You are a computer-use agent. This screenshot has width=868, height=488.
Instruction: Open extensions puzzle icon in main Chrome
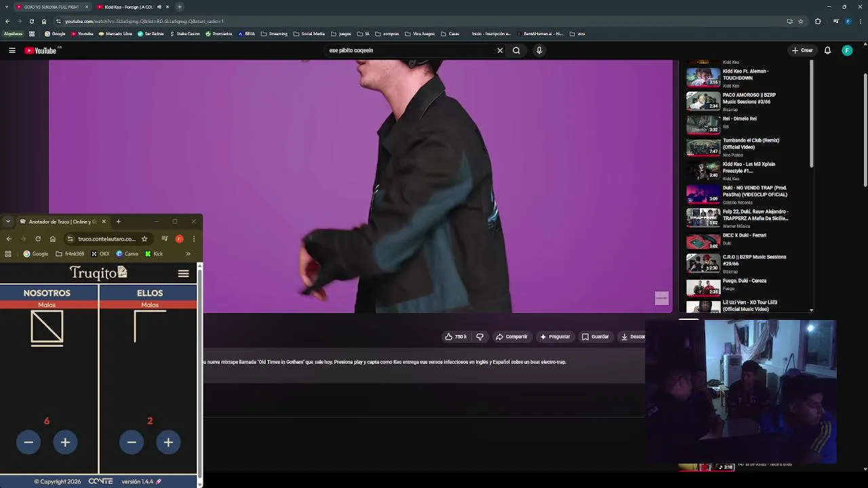pos(818,21)
